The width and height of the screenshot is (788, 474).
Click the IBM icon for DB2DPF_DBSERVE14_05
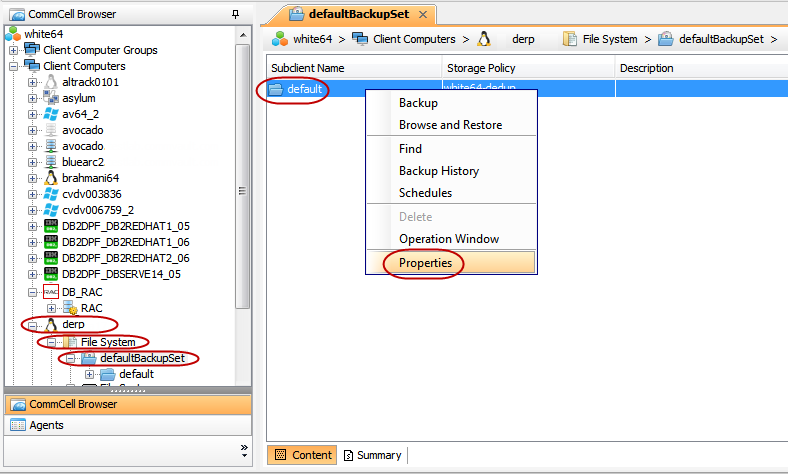pyautogui.click(x=50, y=274)
